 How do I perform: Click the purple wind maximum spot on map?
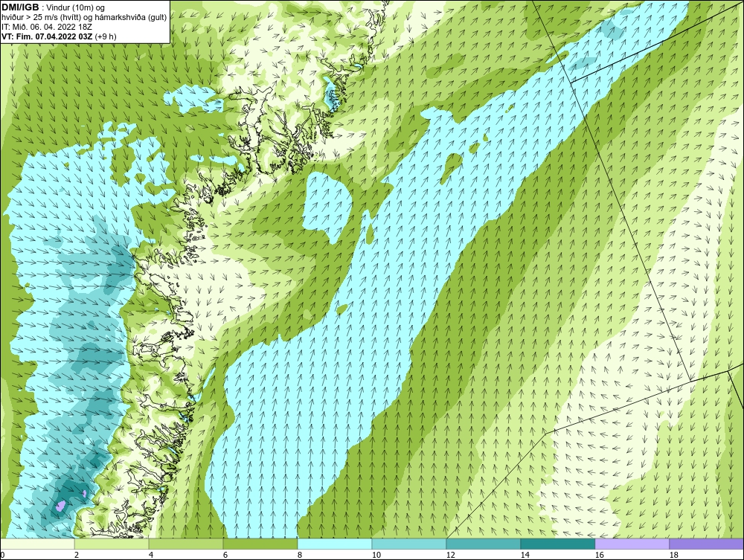point(60,506)
